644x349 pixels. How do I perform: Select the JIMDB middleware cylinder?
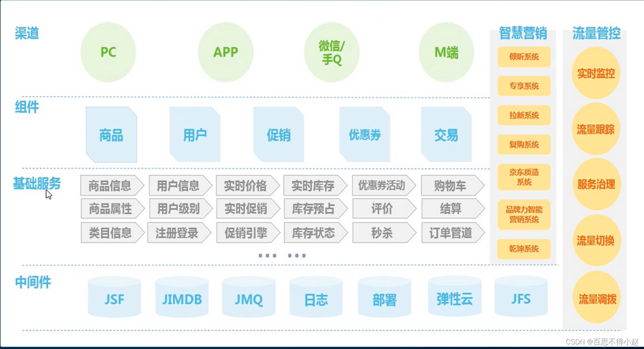tap(182, 297)
